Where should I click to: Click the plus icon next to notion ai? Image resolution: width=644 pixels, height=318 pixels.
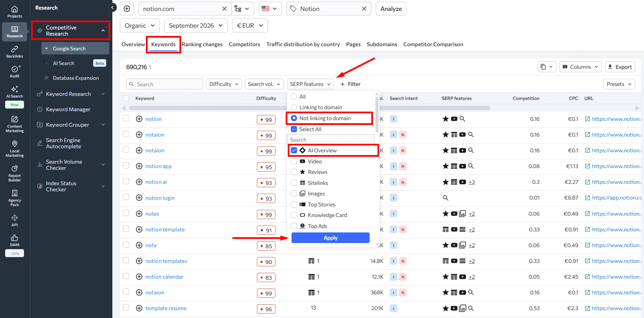point(139,182)
